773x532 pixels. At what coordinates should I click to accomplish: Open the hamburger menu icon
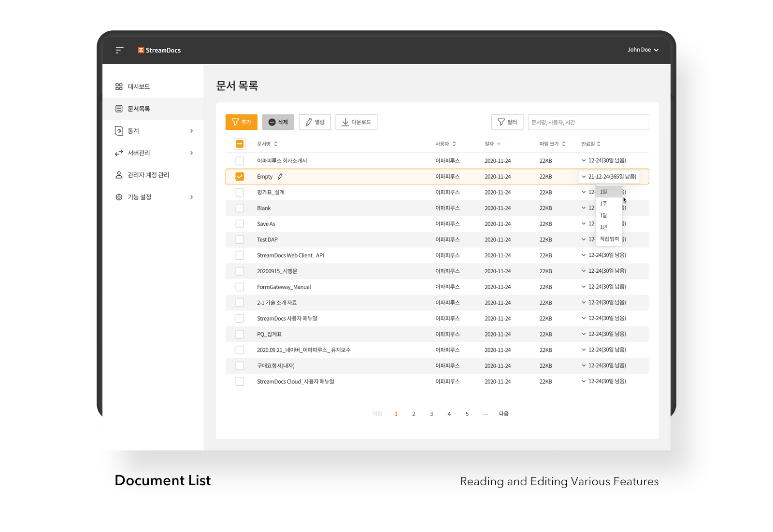click(119, 50)
